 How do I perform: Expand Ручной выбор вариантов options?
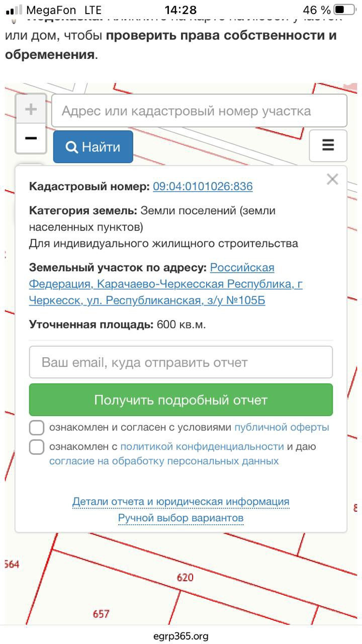(x=181, y=518)
